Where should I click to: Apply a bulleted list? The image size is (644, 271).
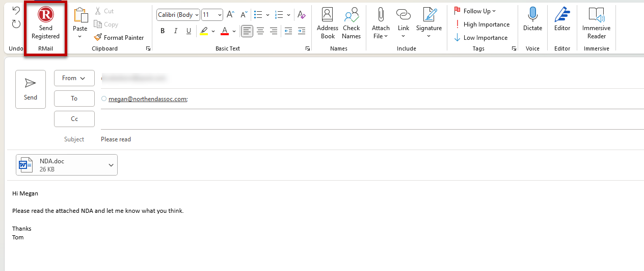(258, 15)
